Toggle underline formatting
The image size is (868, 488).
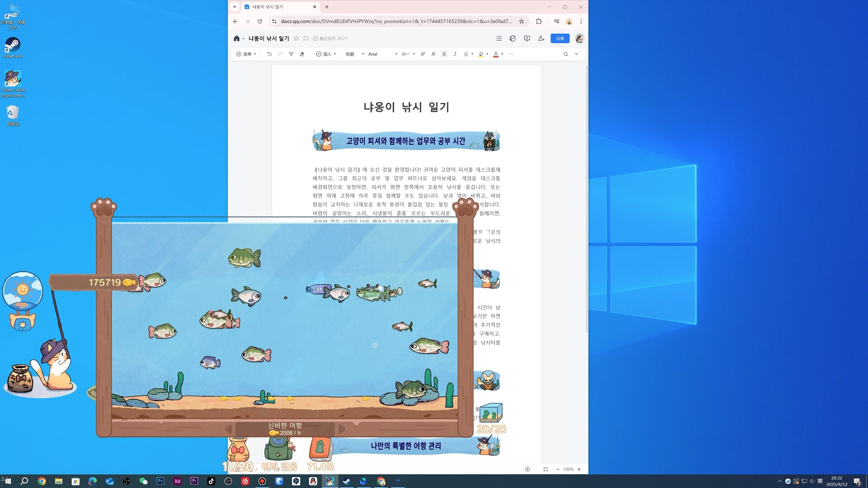(466, 54)
